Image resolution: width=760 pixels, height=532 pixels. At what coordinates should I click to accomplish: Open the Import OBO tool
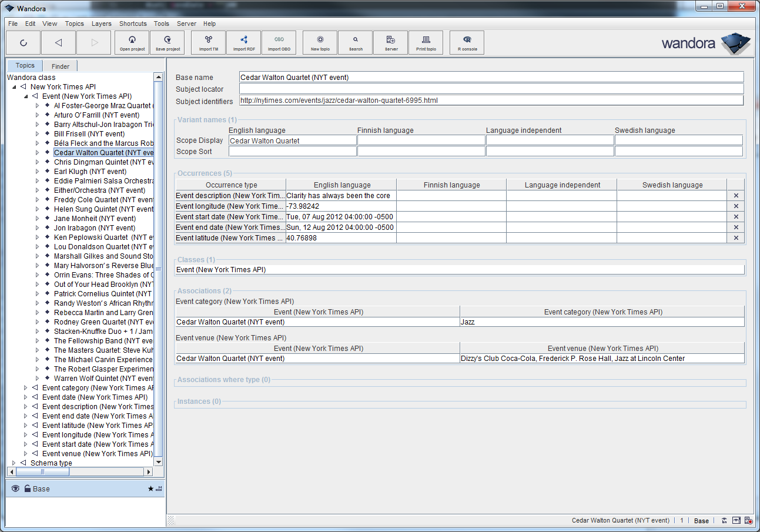279,42
